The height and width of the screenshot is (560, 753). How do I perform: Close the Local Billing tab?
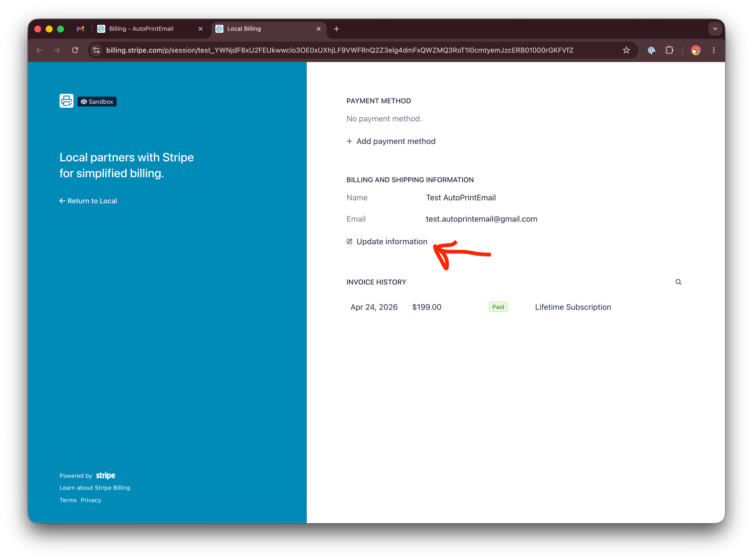coord(318,29)
